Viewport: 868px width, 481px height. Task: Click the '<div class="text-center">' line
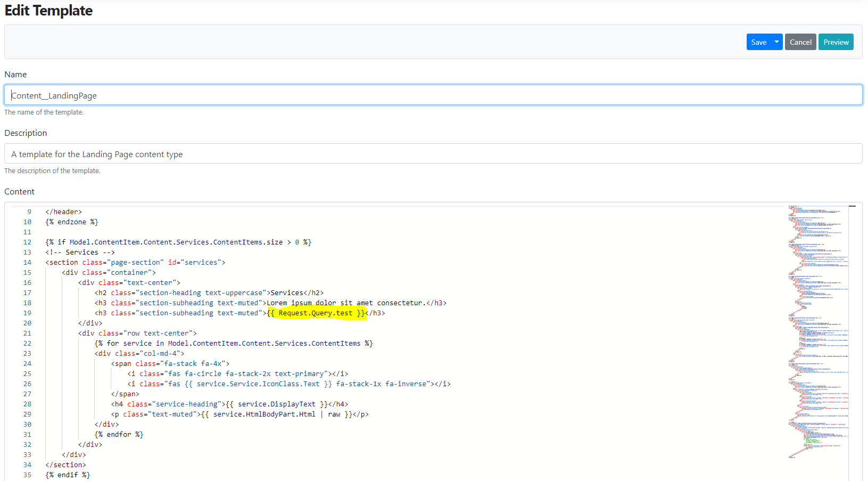click(129, 283)
